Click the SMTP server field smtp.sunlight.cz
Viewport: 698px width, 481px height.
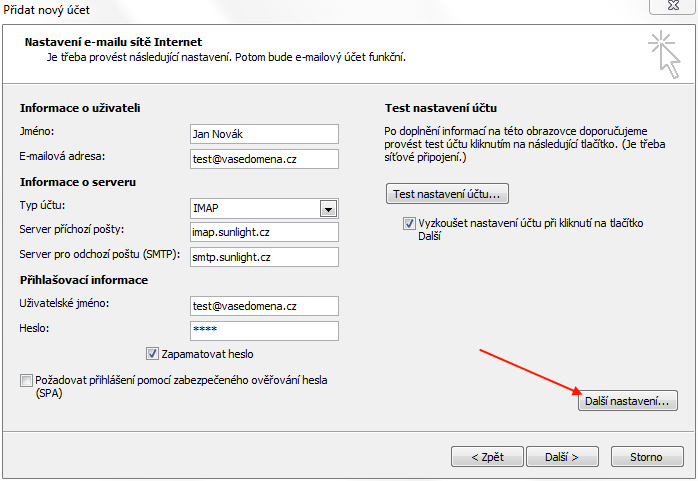264,257
